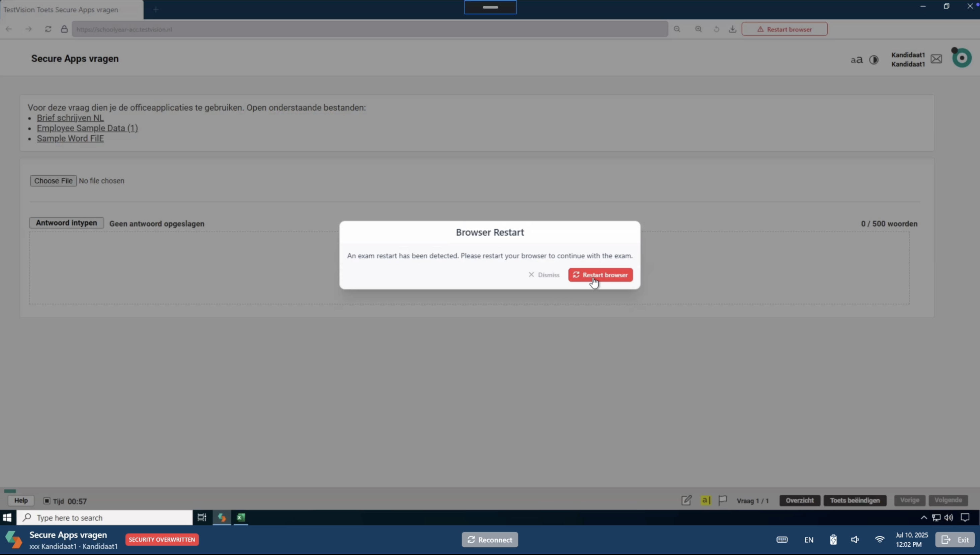The width and height of the screenshot is (980, 555).
Task: Click the aA font size icon
Action: [856, 60]
